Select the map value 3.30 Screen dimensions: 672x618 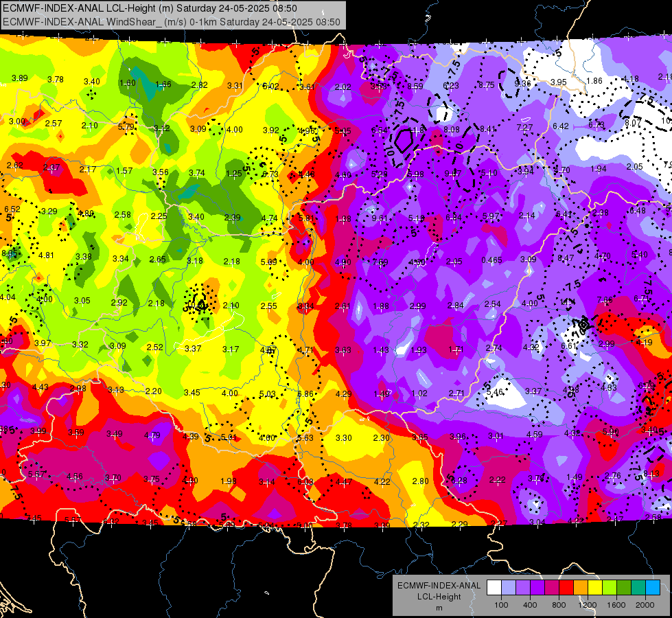pyautogui.click(x=344, y=438)
